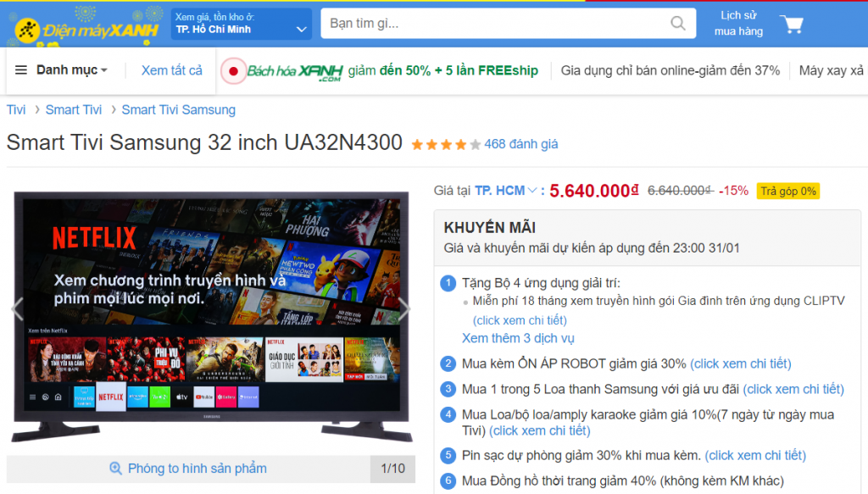Screen dimensions: 868x494
Task: Click the 'Xem tất cả' link
Action: 171,70
